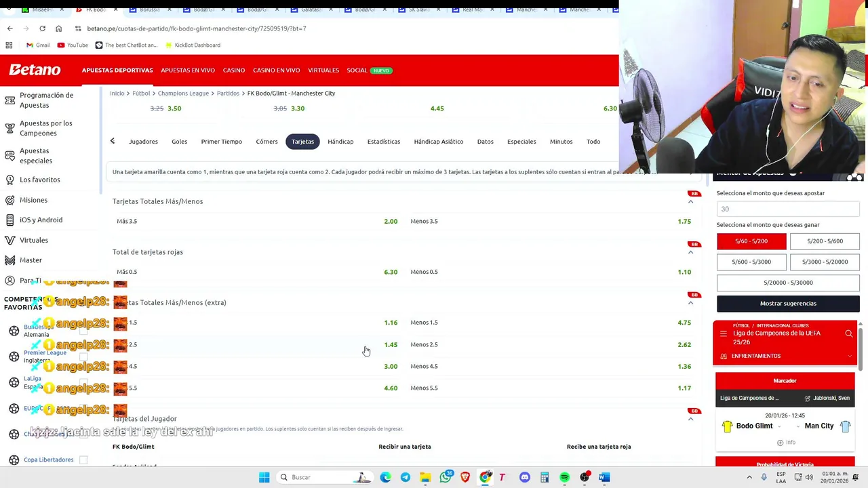Open the stats widget hamburger menu

pos(724,333)
